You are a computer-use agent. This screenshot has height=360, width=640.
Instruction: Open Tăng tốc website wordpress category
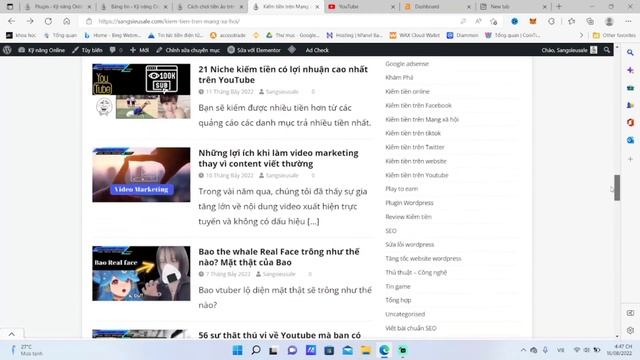[423, 258]
